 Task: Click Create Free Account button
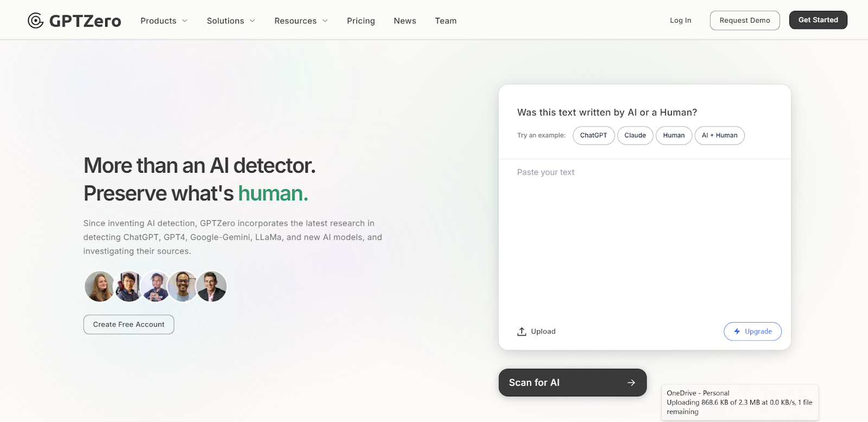(129, 324)
